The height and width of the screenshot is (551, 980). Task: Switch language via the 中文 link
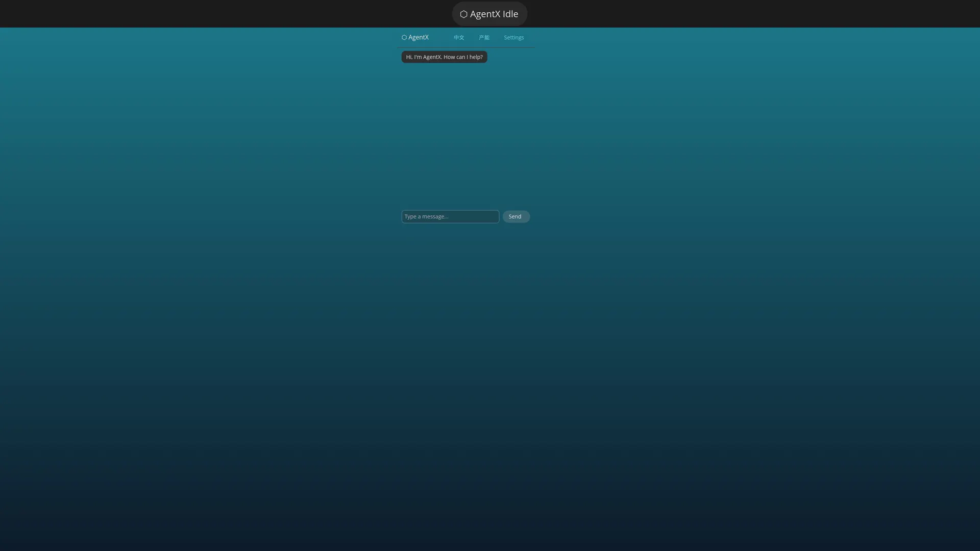(459, 38)
